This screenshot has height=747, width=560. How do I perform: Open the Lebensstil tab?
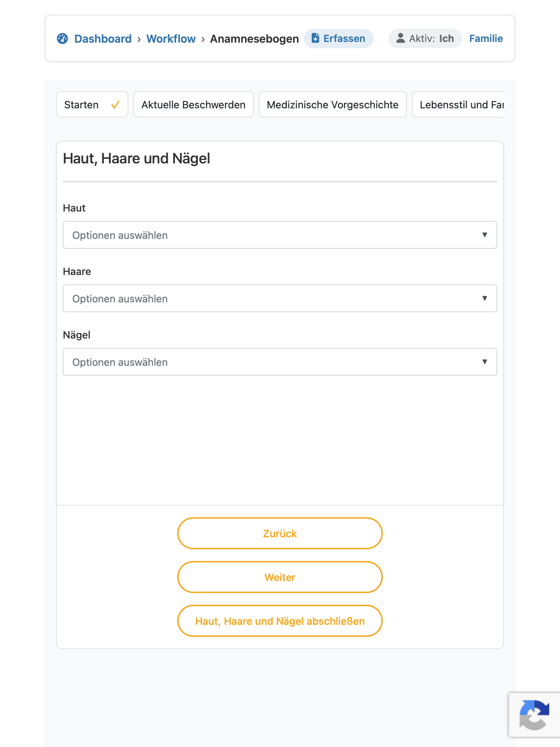[x=458, y=104]
